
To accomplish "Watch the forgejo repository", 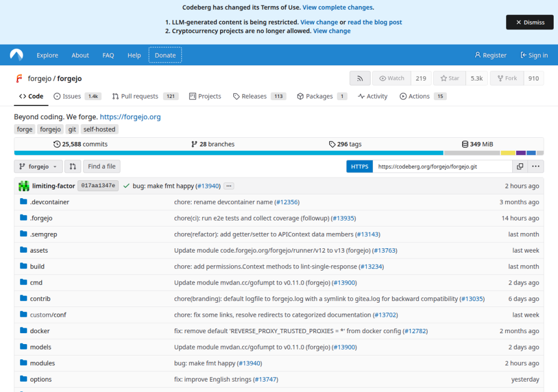I will point(391,78).
